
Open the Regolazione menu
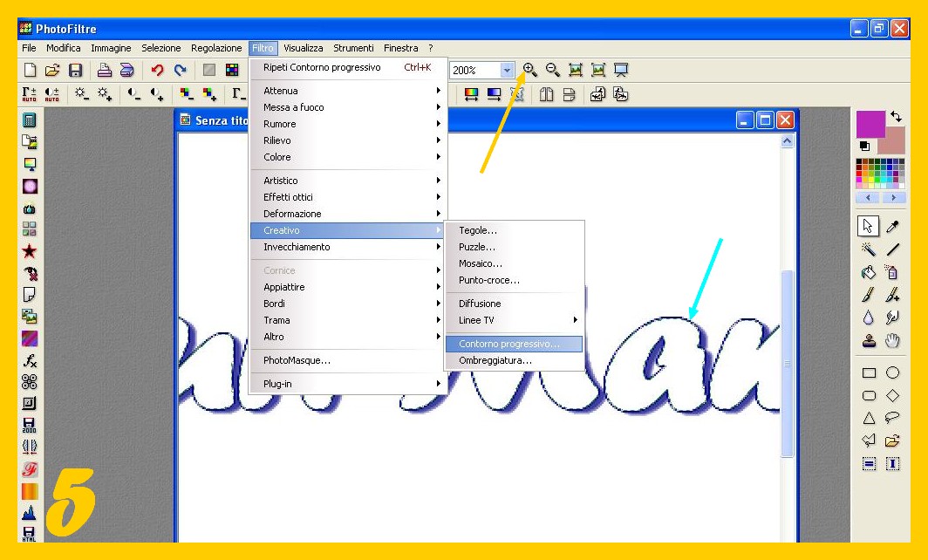pyautogui.click(x=216, y=49)
